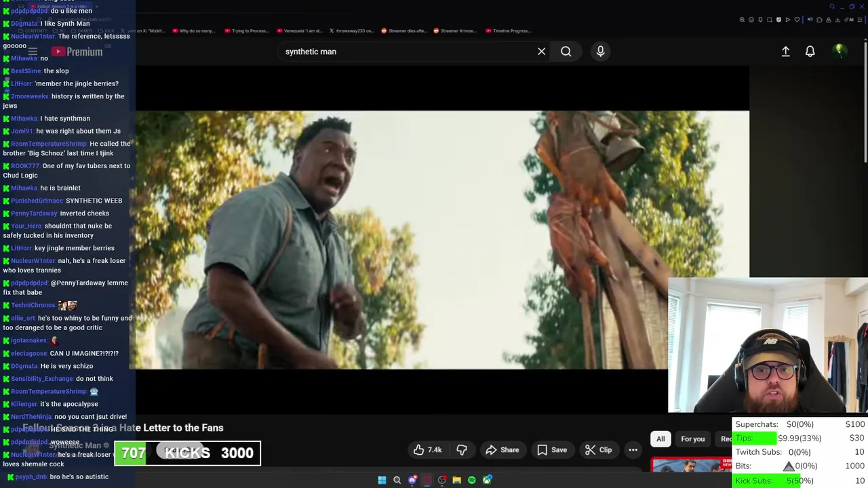Open the YouTube guide hamburger menu
This screenshot has height=488, width=868.
(x=33, y=52)
